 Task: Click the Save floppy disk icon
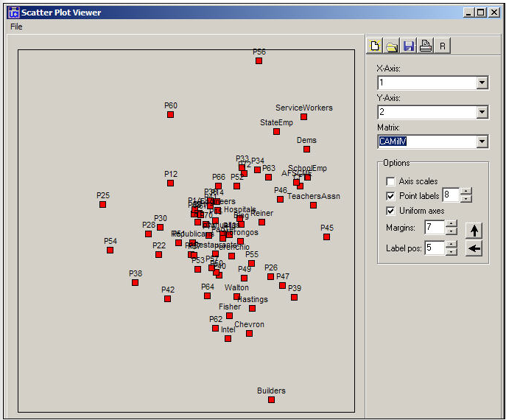(409, 46)
